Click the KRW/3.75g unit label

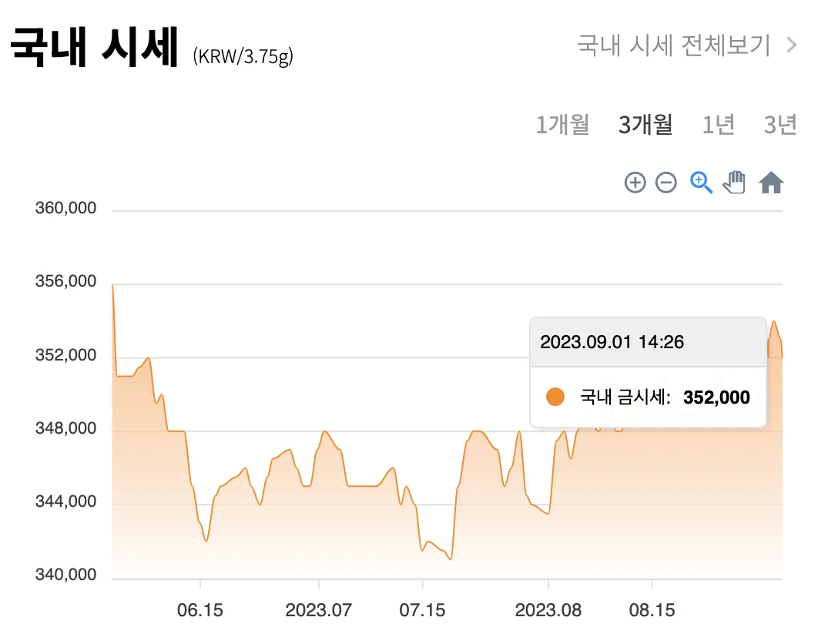243,54
